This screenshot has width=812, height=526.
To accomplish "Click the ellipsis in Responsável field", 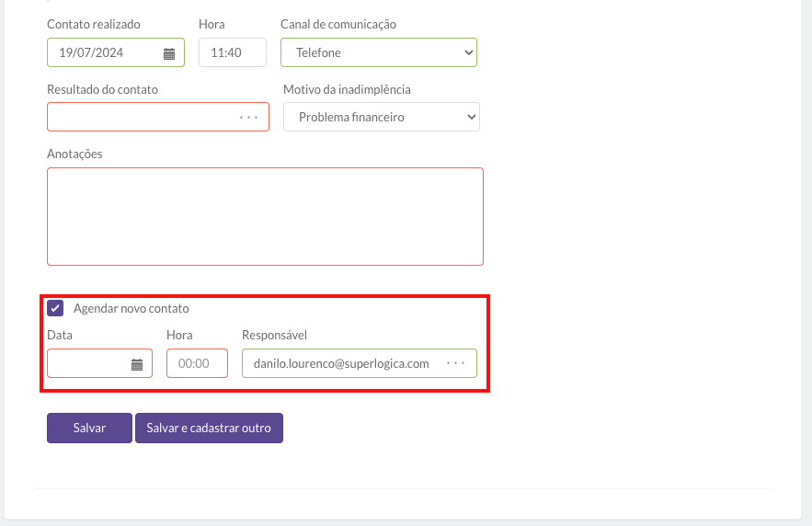I will coord(456,363).
